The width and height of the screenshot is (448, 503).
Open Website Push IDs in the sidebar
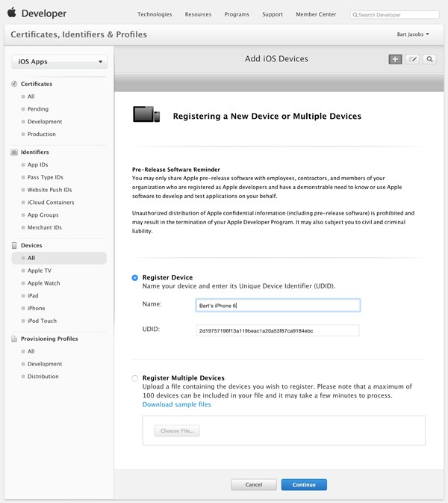tap(49, 190)
